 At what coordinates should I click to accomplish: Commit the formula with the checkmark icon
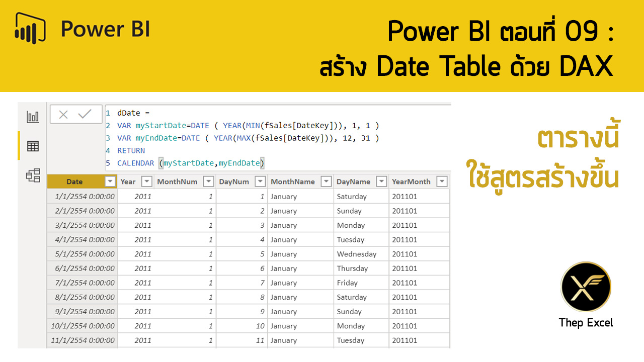tap(85, 115)
